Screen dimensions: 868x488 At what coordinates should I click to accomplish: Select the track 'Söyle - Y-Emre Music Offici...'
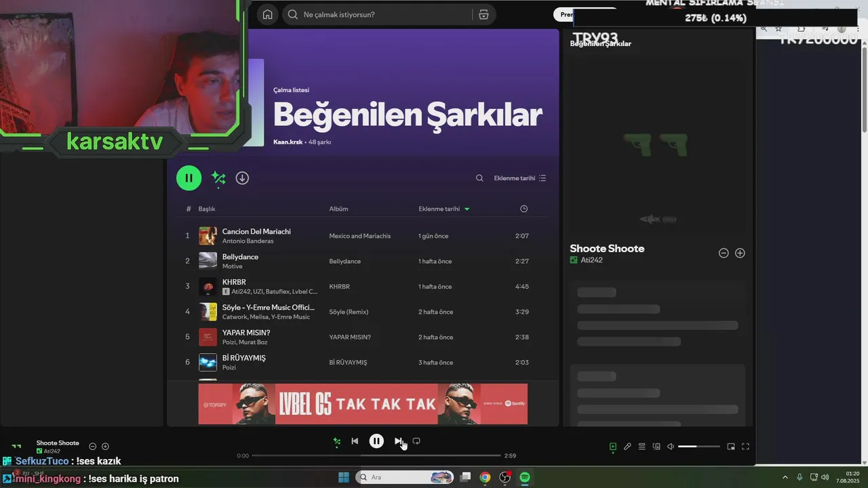pos(268,307)
